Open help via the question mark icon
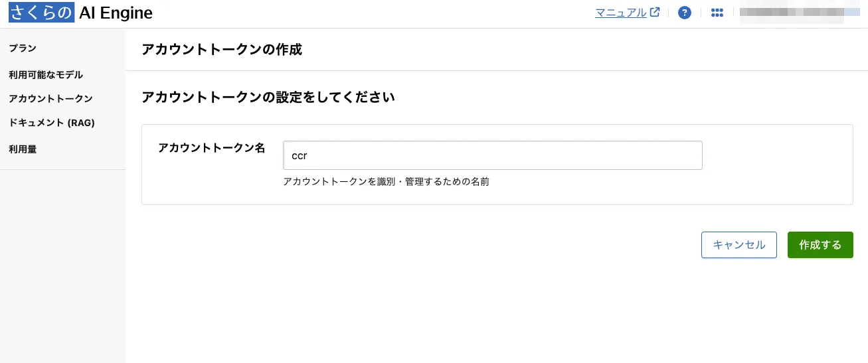The height and width of the screenshot is (363, 868). click(685, 13)
